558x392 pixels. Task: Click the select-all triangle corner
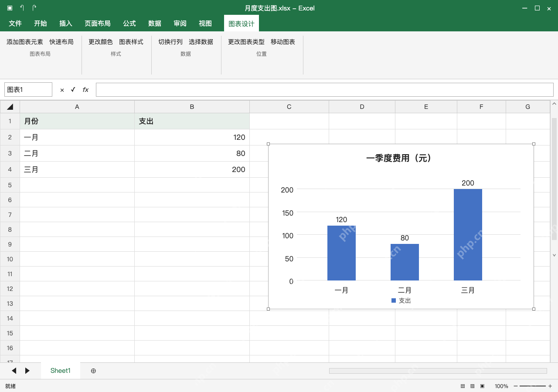(10, 107)
